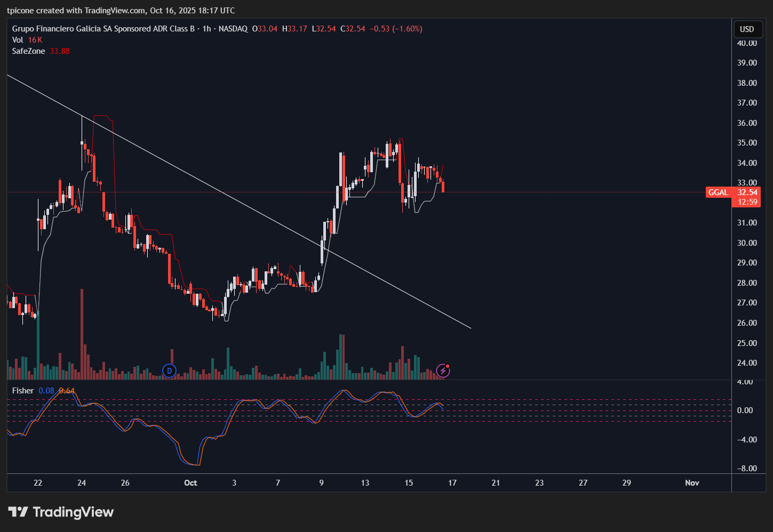
Task: Click the 'Nov' label on the time axis
Action: coord(692,483)
